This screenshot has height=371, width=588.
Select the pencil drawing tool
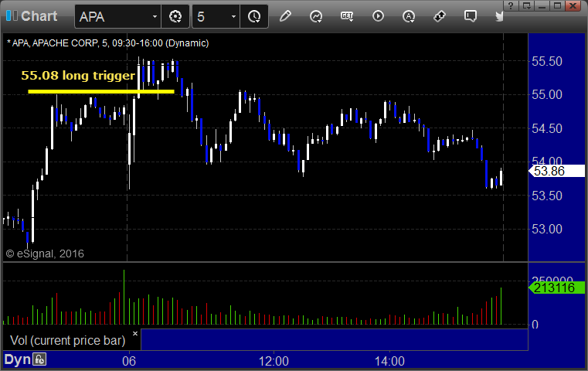[285, 16]
